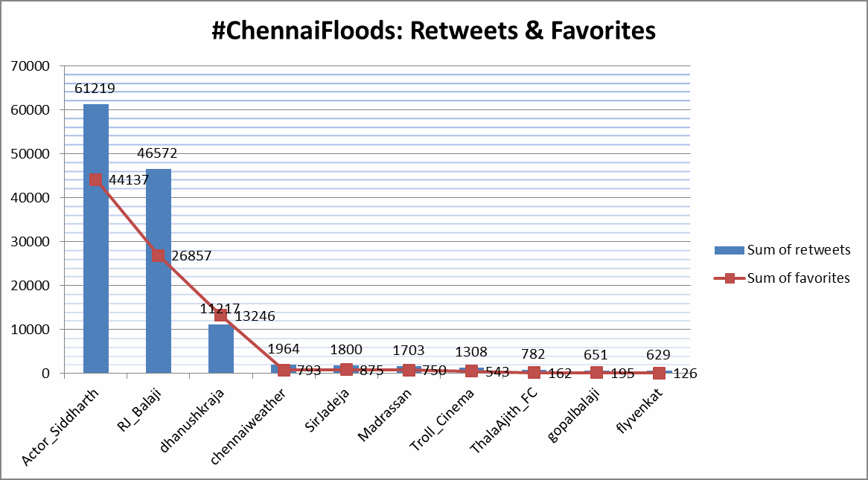Image resolution: width=868 pixels, height=480 pixels.
Task: Select the 61219 data label
Action: [x=95, y=89]
